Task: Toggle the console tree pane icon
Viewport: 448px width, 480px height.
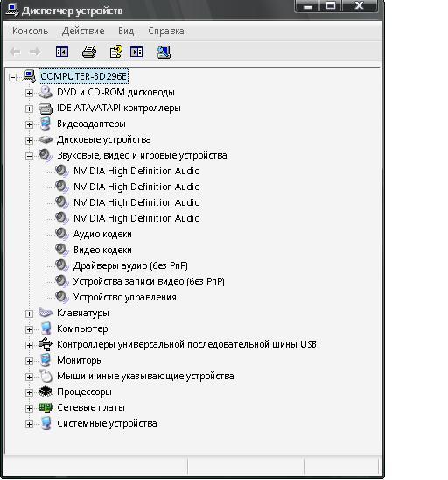Action: point(62,52)
